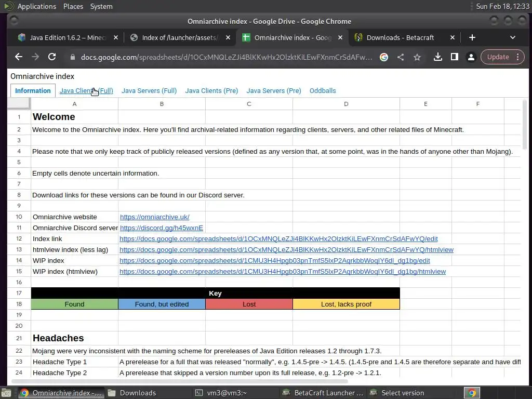This screenshot has height=399, width=532.
Task: Close the Downloads - Betacraft tab
Action: [453, 37]
